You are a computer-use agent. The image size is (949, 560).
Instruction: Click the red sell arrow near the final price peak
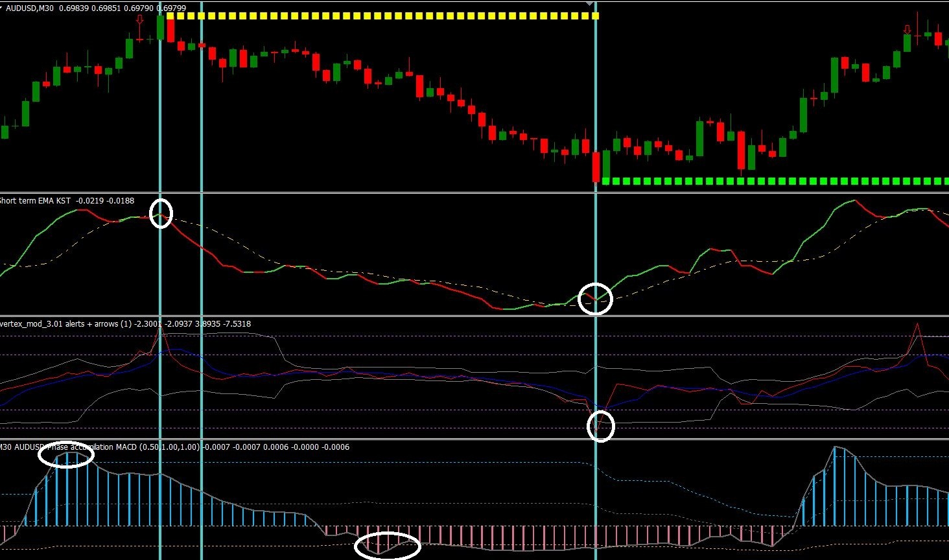point(907,30)
